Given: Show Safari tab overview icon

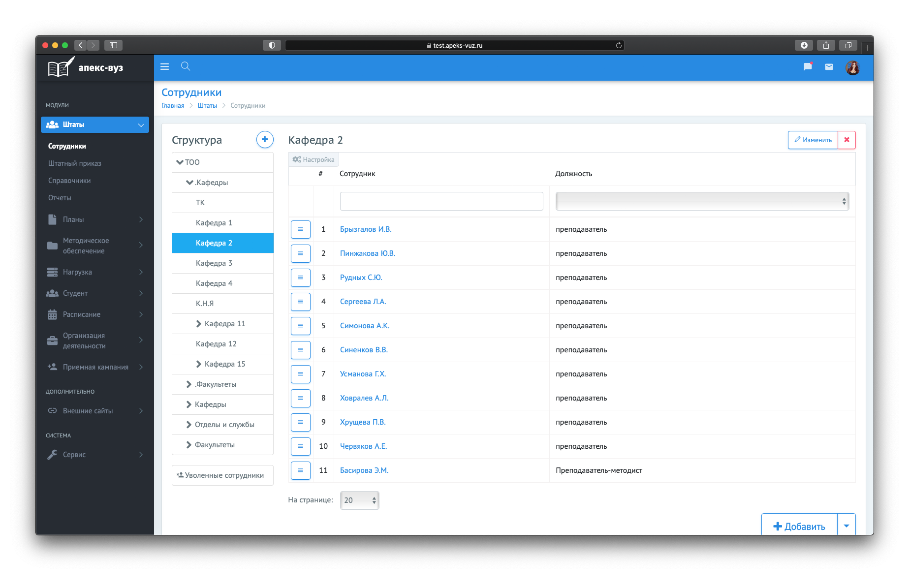Looking at the screenshot, I should pyautogui.click(x=848, y=45).
